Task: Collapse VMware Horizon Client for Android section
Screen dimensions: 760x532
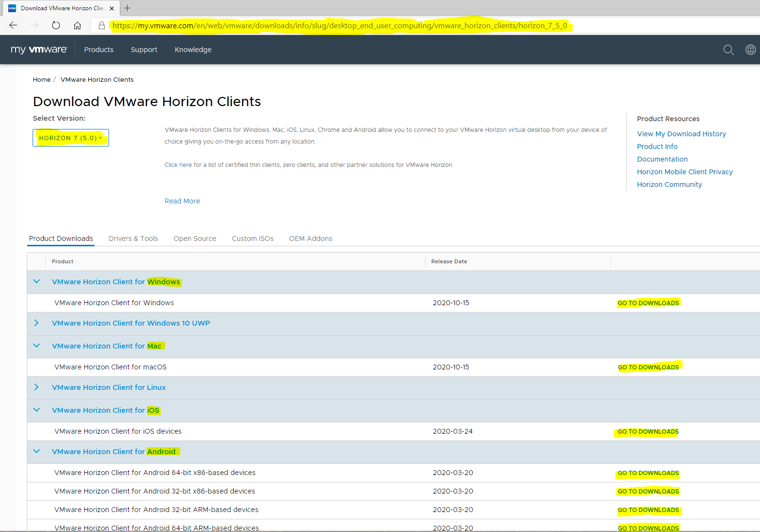Action: 37,452
